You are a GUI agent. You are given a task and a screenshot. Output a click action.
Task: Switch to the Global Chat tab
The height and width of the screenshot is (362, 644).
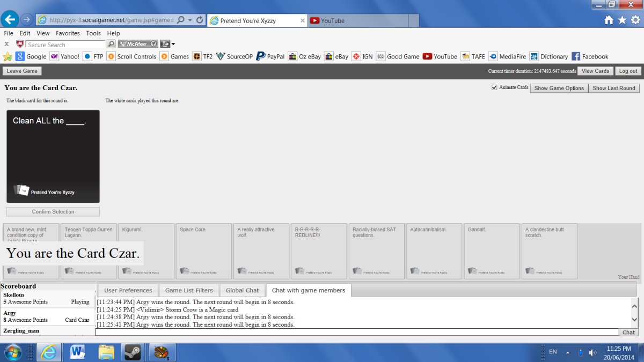(242, 290)
